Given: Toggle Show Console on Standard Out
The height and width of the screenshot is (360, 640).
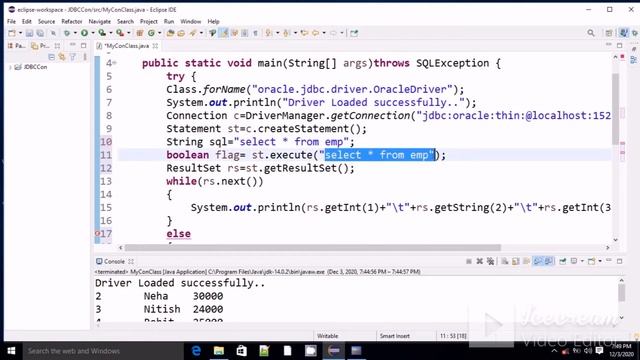Looking at the screenshot, I should click(x=538, y=261).
